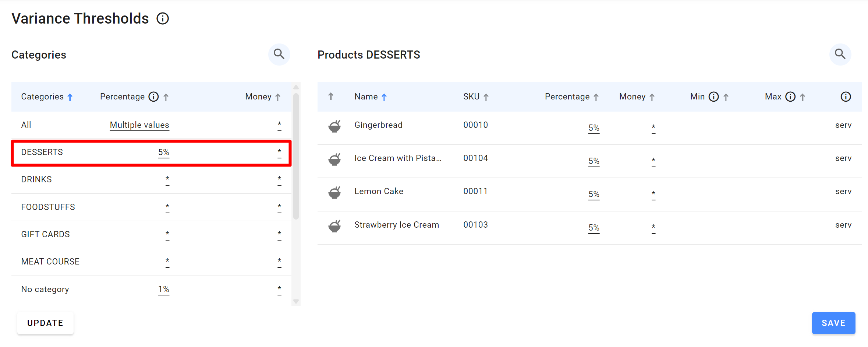
Task: Sort categories by the Categories column arrow
Action: tap(70, 97)
